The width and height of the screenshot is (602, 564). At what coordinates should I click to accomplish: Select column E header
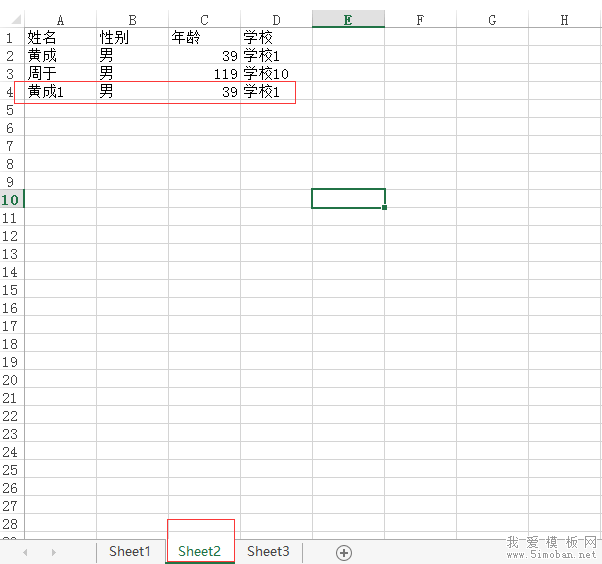(x=348, y=20)
